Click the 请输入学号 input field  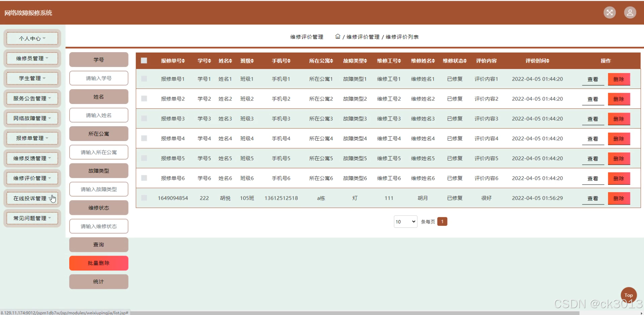(98, 78)
